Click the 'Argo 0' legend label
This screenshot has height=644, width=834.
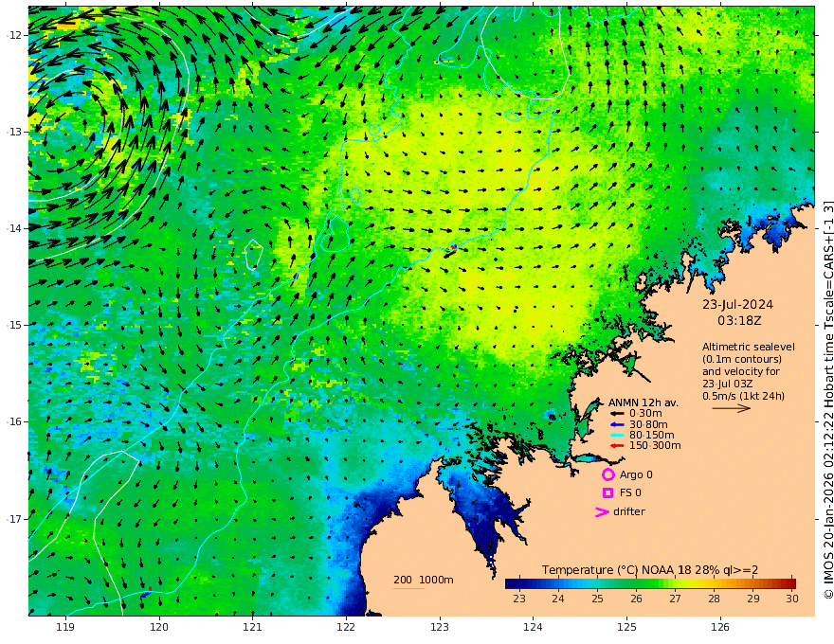(x=636, y=475)
